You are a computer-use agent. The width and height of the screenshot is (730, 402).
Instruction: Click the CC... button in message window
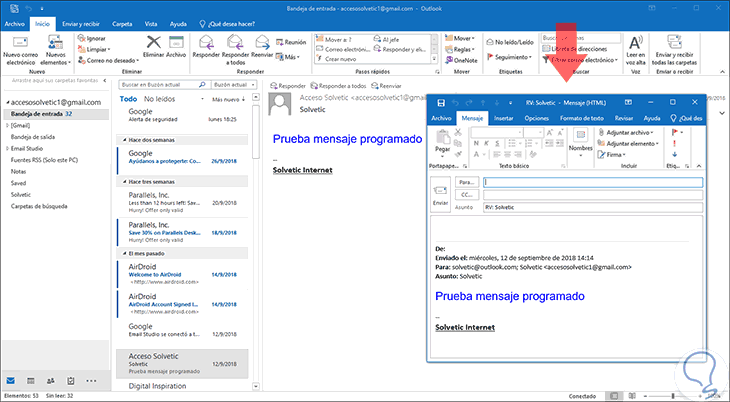(465, 196)
